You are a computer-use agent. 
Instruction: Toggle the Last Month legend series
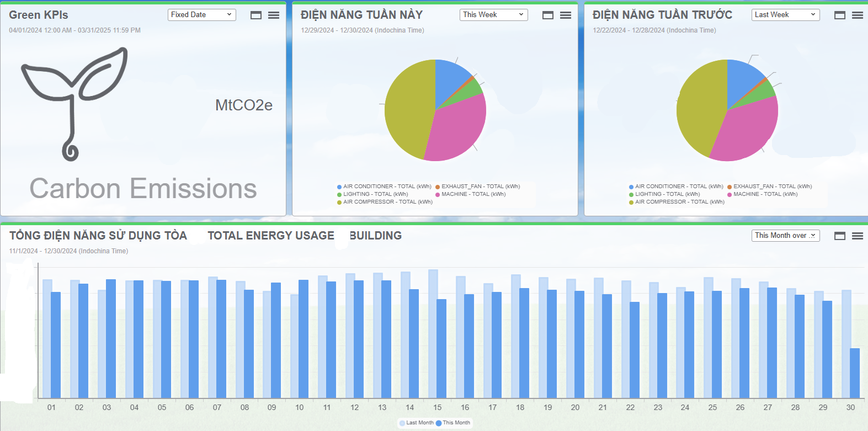pyautogui.click(x=417, y=423)
